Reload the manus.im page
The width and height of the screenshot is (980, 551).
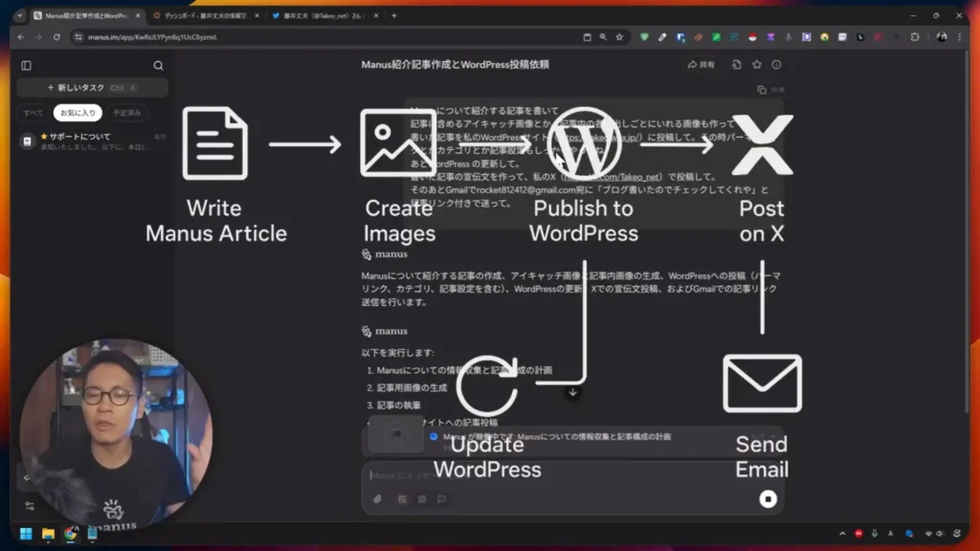pyautogui.click(x=56, y=37)
